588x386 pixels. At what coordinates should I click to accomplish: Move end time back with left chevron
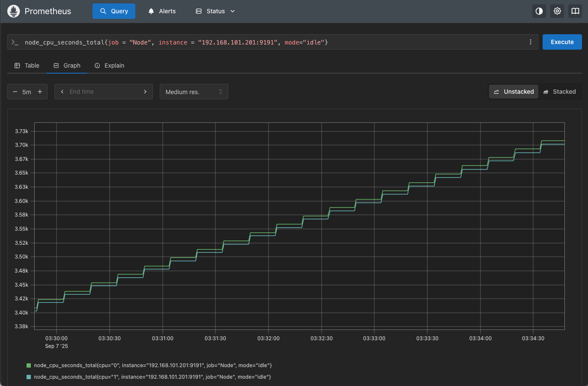[x=62, y=92]
